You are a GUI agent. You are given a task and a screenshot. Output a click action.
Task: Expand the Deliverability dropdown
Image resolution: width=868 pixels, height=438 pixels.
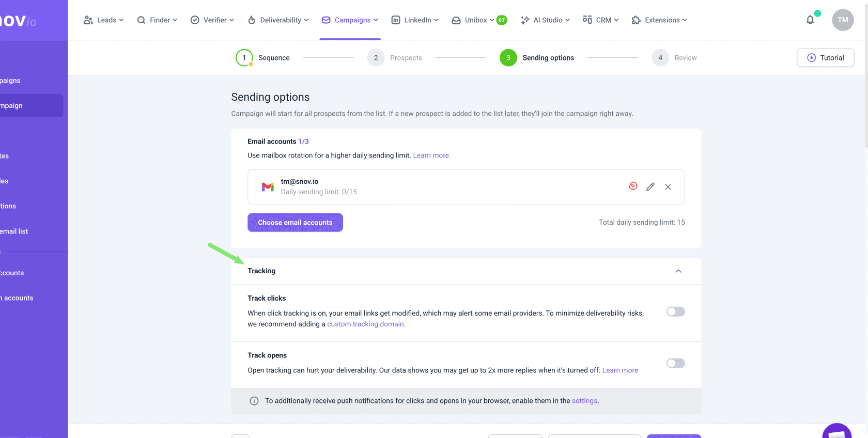[x=278, y=20]
